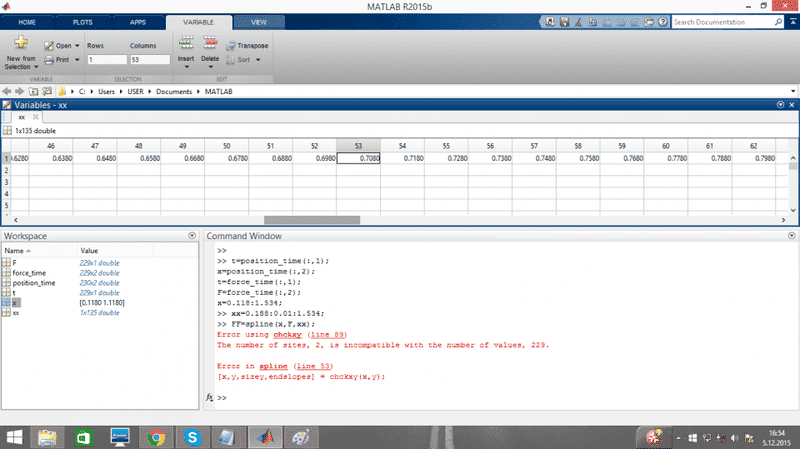Screen dimensions: 800x449
Task: Close the xx variable tab
Action: tap(36, 117)
